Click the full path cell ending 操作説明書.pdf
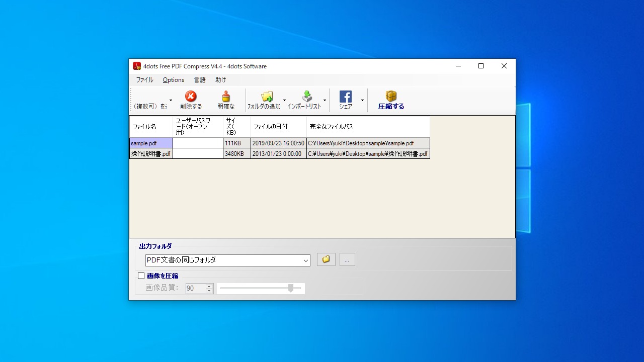 coord(368,154)
